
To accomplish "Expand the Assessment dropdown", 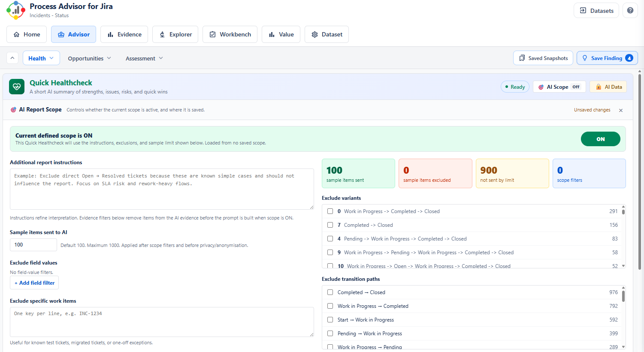I will (144, 58).
